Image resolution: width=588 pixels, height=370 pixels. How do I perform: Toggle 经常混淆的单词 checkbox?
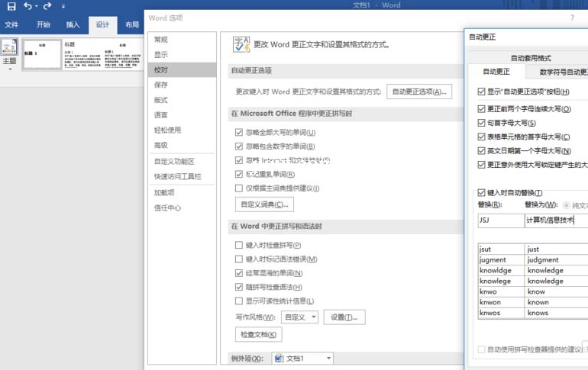coord(239,273)
